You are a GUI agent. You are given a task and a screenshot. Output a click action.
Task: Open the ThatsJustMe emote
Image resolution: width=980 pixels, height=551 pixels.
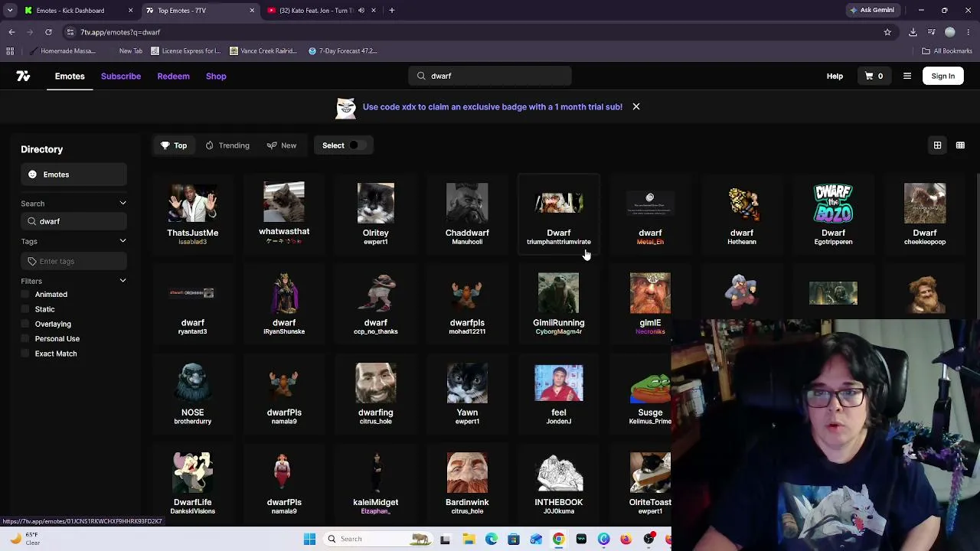pyautogui.click(x=193, y=213)
